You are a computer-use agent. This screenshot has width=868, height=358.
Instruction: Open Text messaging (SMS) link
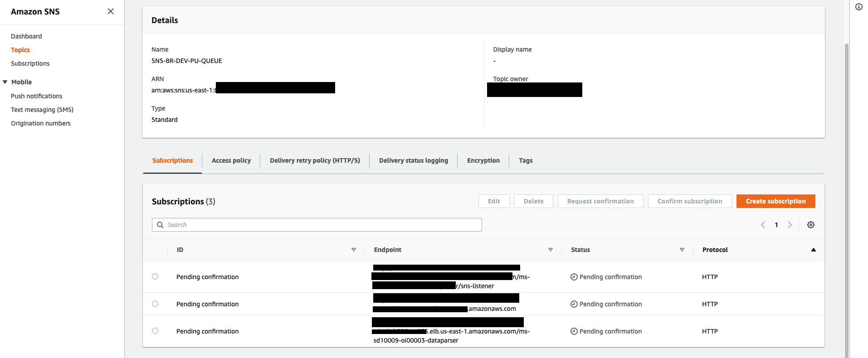click(42, 110)
